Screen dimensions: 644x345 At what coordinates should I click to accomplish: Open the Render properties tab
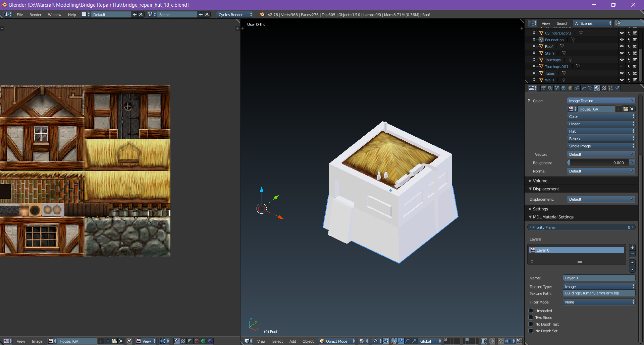[543, 88]
